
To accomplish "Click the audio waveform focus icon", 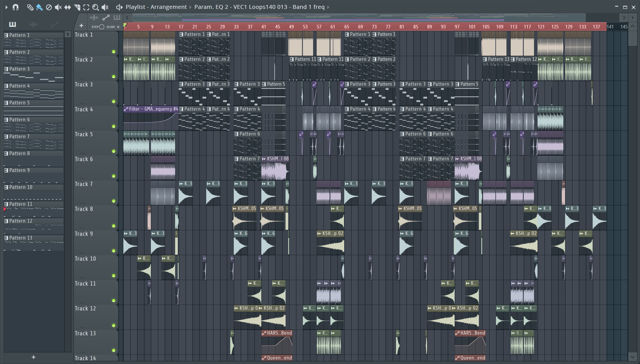I will click(x=94, y=18).
